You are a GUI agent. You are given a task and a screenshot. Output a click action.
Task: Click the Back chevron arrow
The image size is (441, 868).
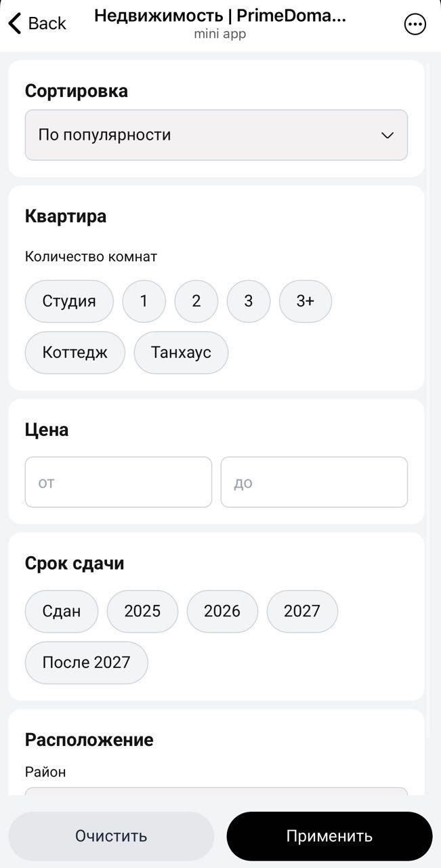click(x=14, y=22)
